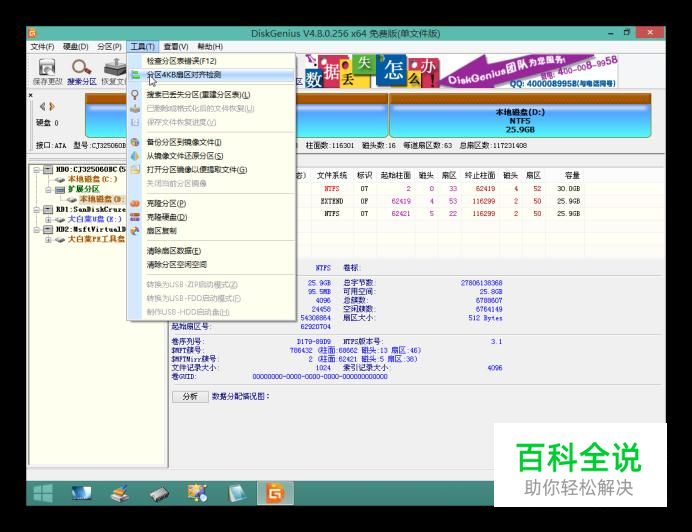This screenshot has height=532, width=692.
Task: Open the hard drive icon on taskbar
Action: [x=158, y=494]
